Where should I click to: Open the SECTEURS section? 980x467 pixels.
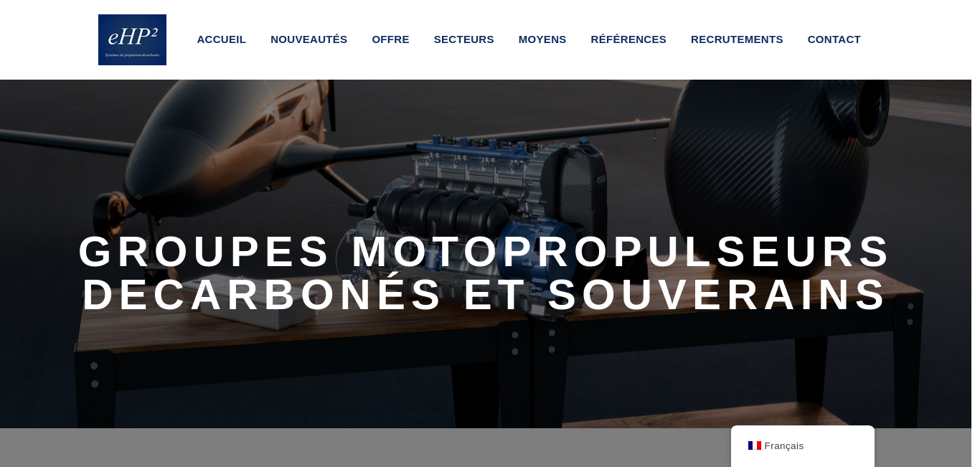[x=463, y=39]
